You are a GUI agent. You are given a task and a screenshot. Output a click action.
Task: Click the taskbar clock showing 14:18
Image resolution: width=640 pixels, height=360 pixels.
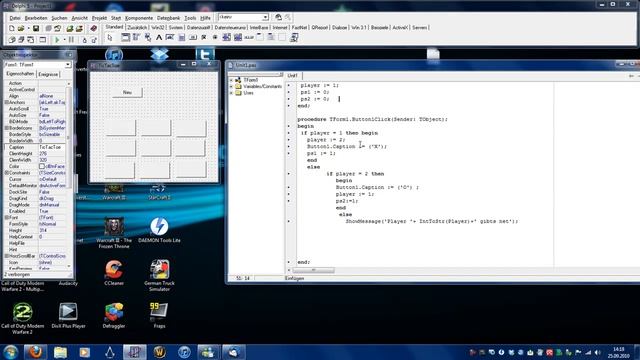(619, 352)
